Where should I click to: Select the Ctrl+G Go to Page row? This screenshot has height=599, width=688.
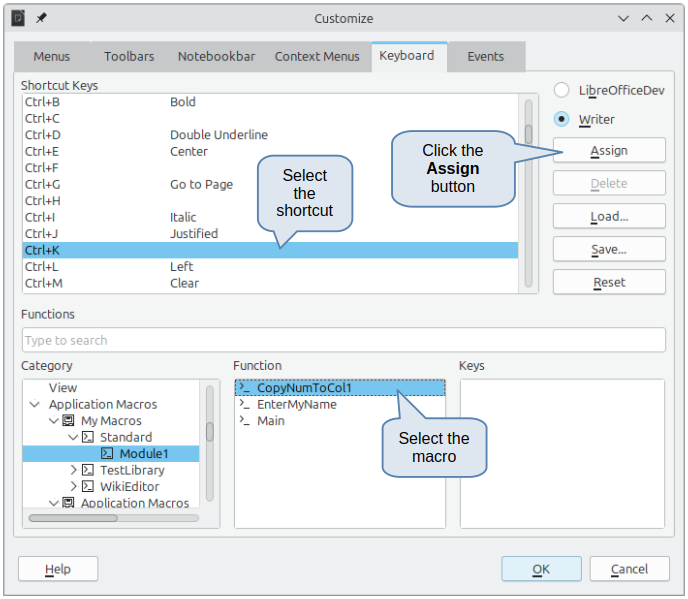[x=270, y=184]
